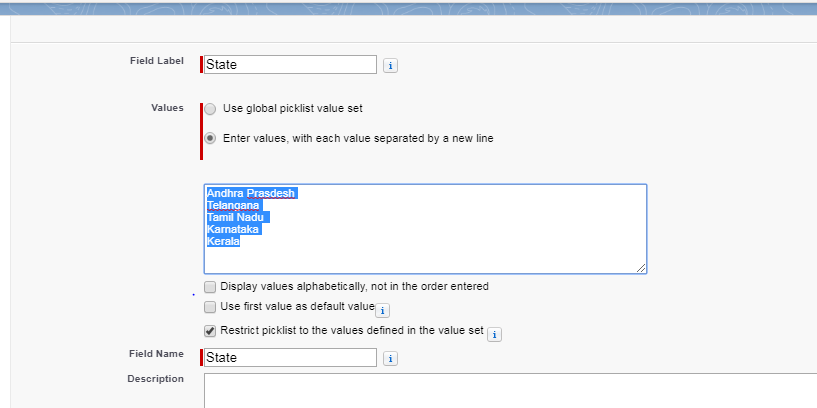Click info icon next to Field Name
This screenshot has height=408, width=817.
[x=391, y=359]
